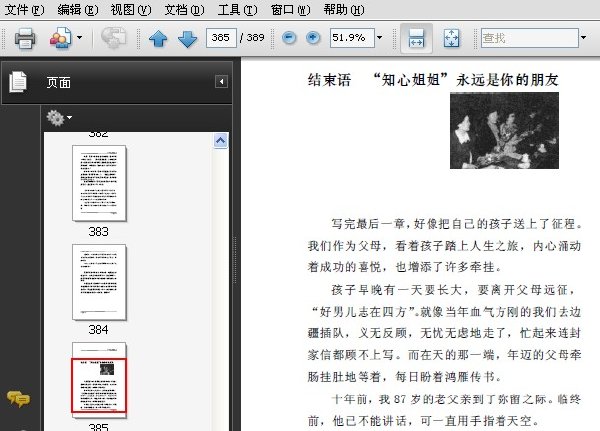This screenshot has height=431, width=600.
Task: Open the comments bubble icon in sidebar
Action: click(x=18, y=399)
